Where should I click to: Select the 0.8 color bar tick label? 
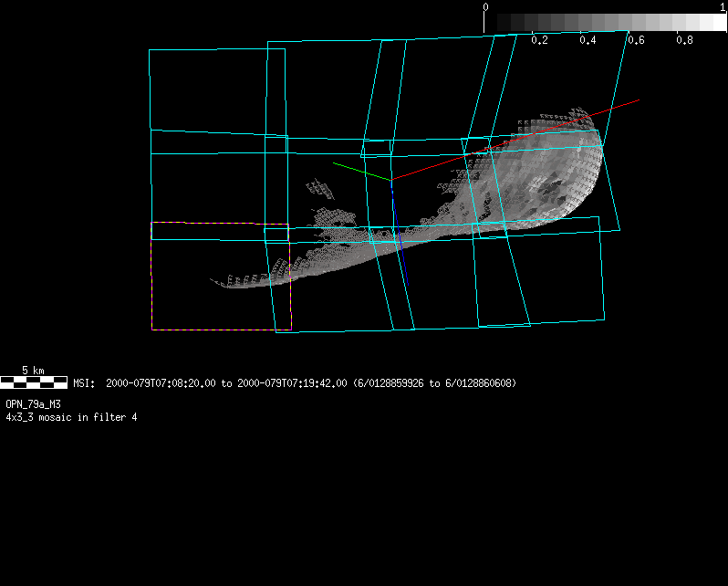[x=684, y=41]
